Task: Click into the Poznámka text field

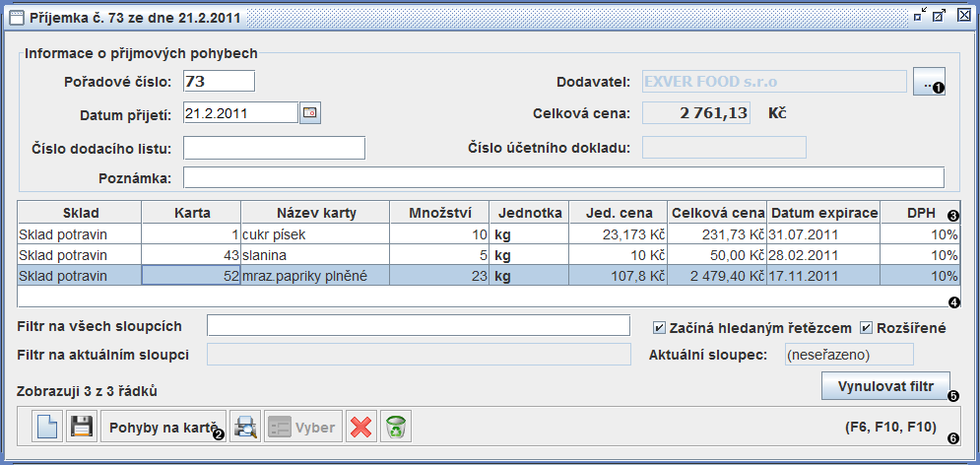Action: click(x=563, y=177)
